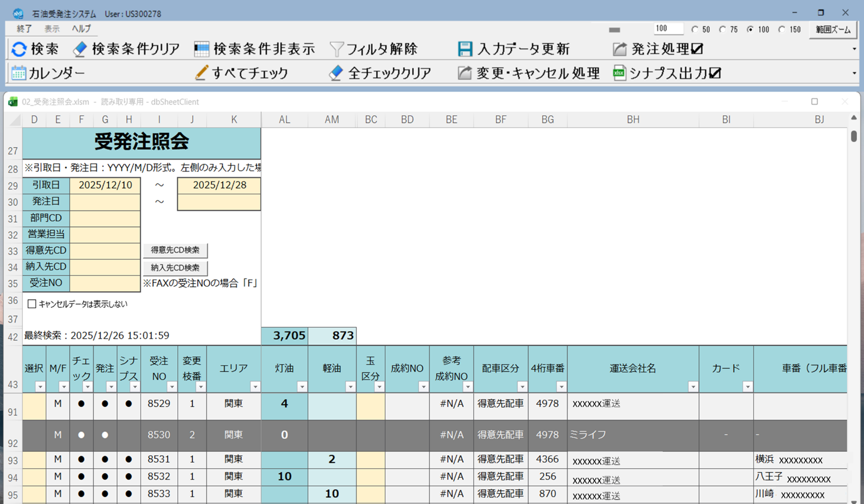
Task: Click the 変更・キャンセル処理 icon
Action: tap(464, 73)
